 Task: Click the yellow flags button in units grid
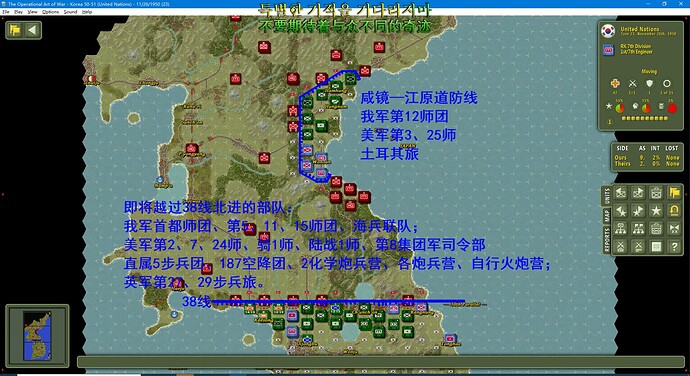(674, 192)
